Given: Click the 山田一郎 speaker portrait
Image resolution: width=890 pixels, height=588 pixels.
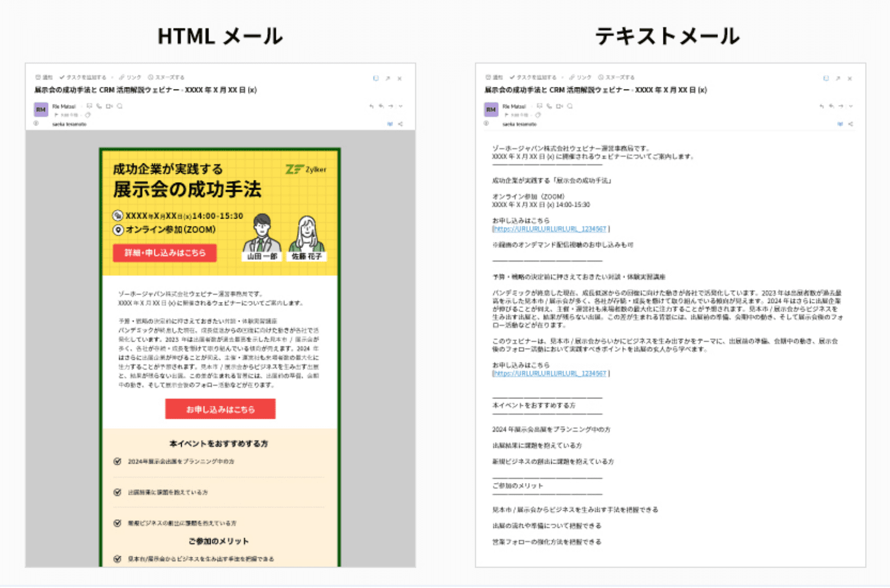Looking at the screenshot, I should coord(262,234).
